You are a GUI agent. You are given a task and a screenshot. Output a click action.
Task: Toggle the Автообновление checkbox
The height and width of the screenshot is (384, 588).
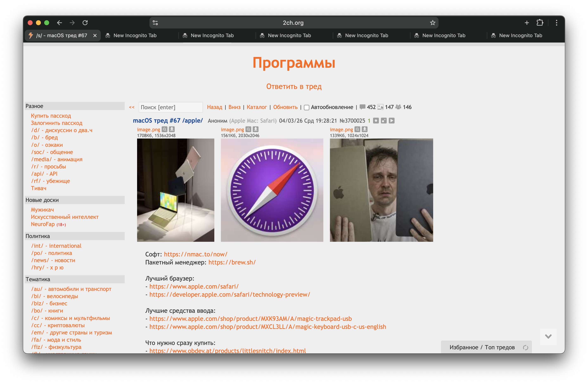click(x=307, y=108)
